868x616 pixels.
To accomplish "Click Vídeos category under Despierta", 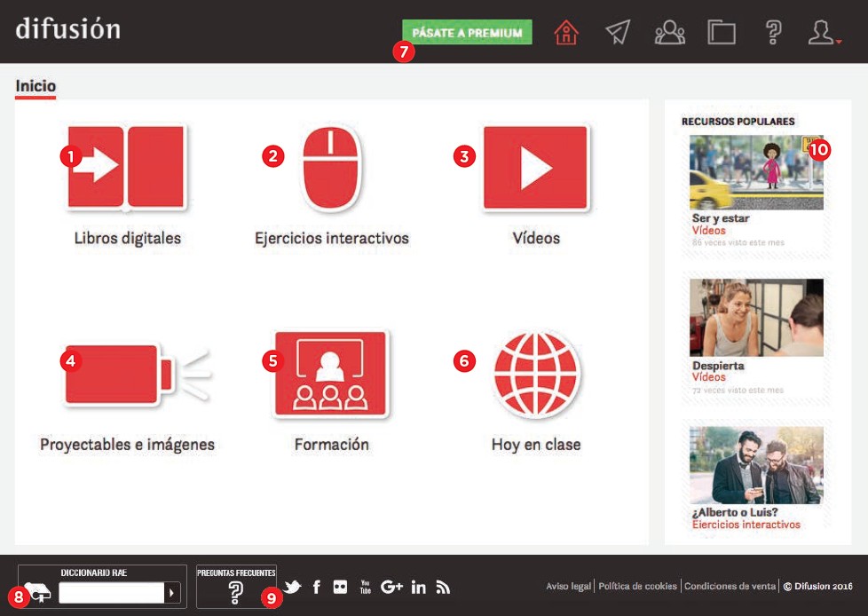I will [x=708, y=377].
